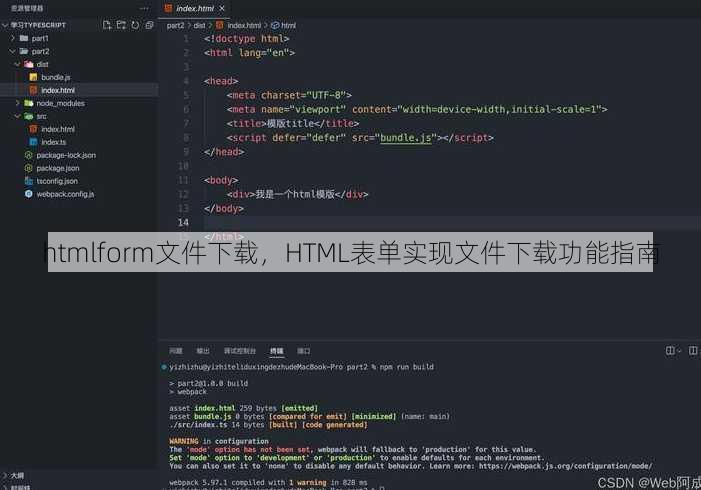The image size is (701, 490).
Task: Click the title tag line in editor
Action: 292,123
